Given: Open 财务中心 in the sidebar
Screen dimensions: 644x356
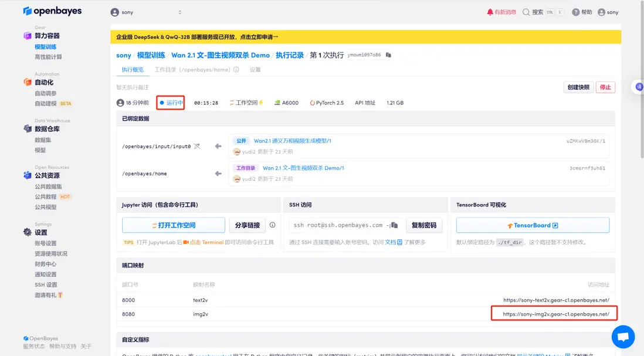Looking at the screenshot, I should (x=46, y=264).
